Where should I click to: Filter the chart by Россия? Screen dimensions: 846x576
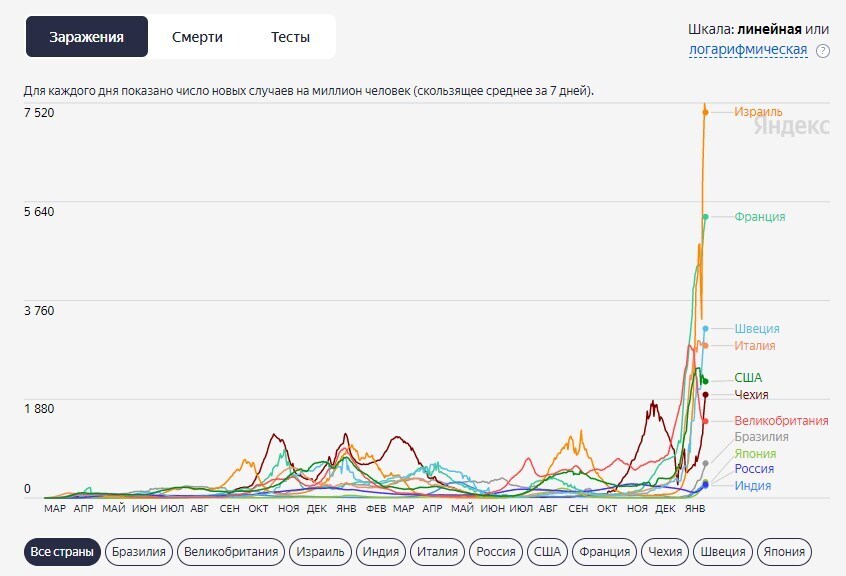pos(496,551)
